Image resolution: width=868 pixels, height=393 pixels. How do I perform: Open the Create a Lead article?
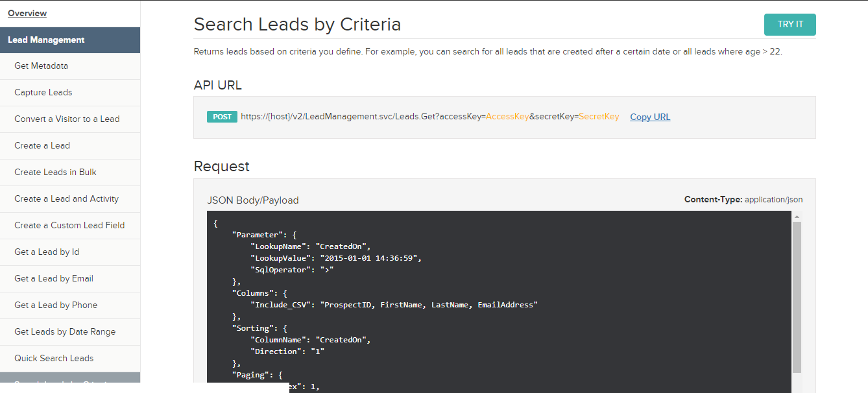[x=42, y=146]
